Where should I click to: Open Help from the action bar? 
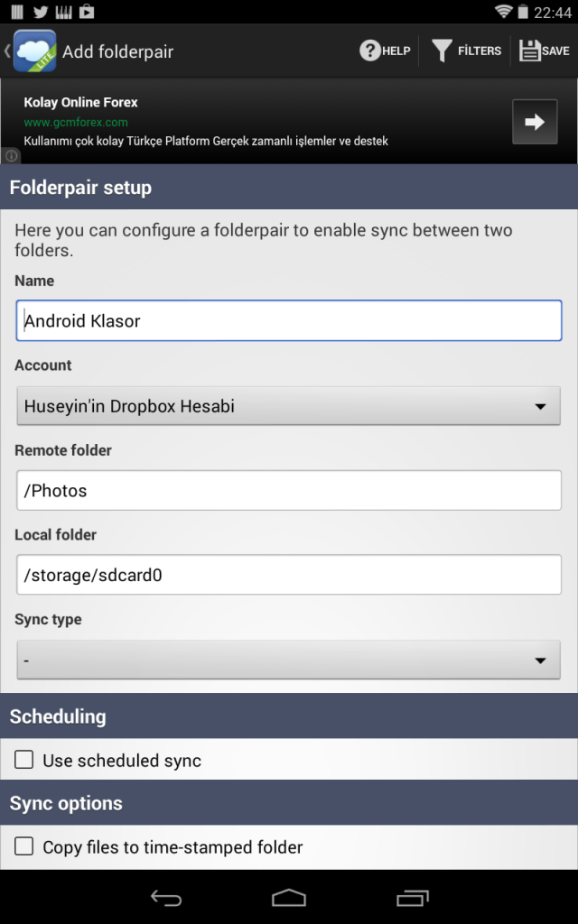(385, 51)
